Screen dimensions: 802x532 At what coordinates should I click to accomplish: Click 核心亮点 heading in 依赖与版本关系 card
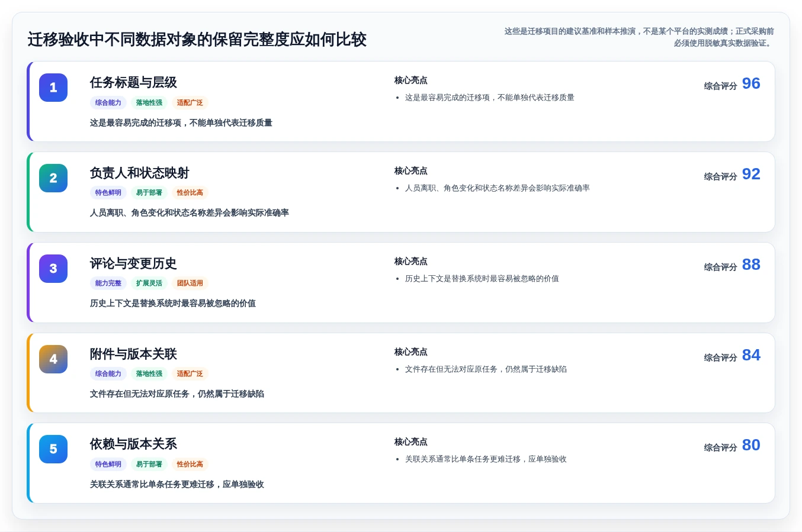411,442
